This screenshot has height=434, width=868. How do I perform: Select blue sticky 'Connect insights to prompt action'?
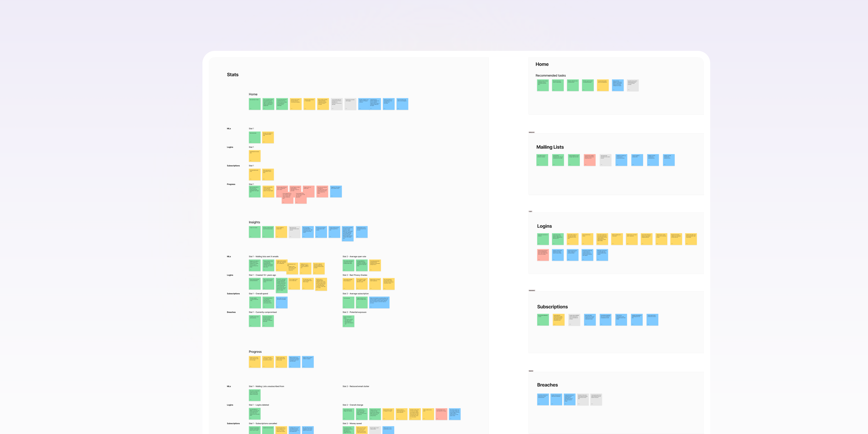[637, 160]
